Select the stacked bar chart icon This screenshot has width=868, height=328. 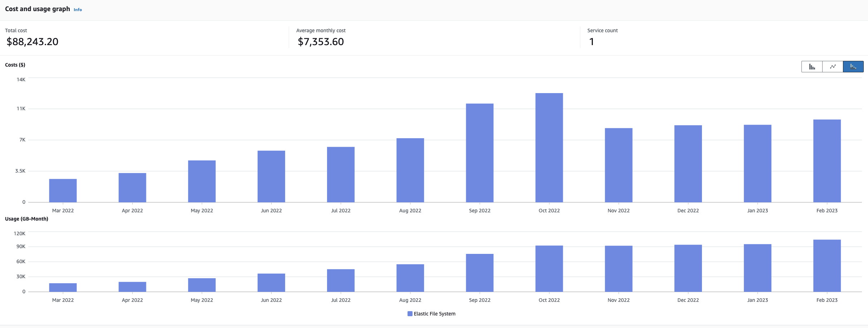pos(854,66)
